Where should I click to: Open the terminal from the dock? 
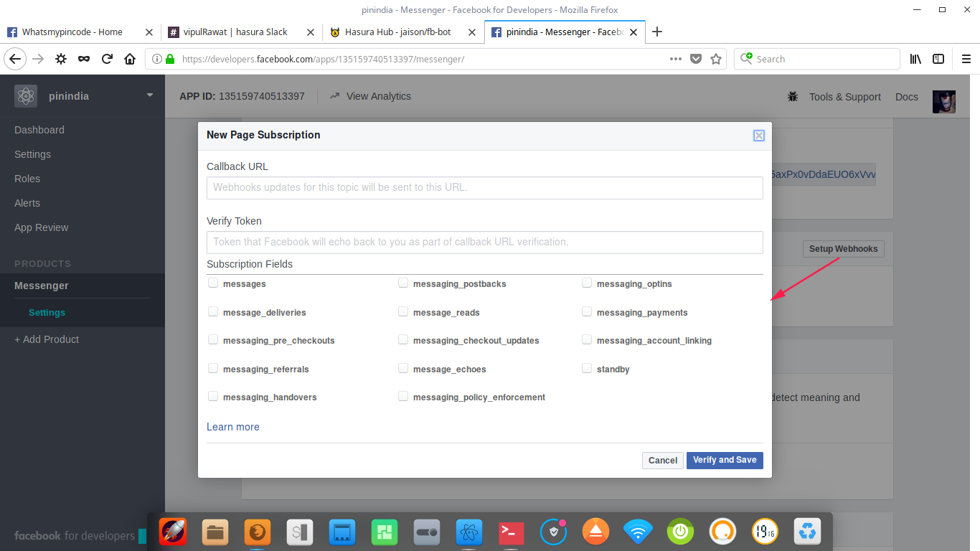pos(512,532)
